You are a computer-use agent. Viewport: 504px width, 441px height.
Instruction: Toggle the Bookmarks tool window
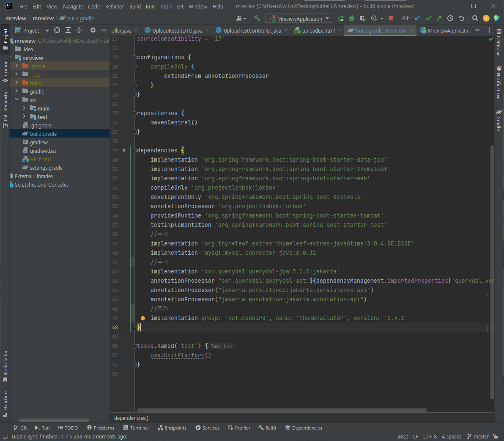pos(5,367)
